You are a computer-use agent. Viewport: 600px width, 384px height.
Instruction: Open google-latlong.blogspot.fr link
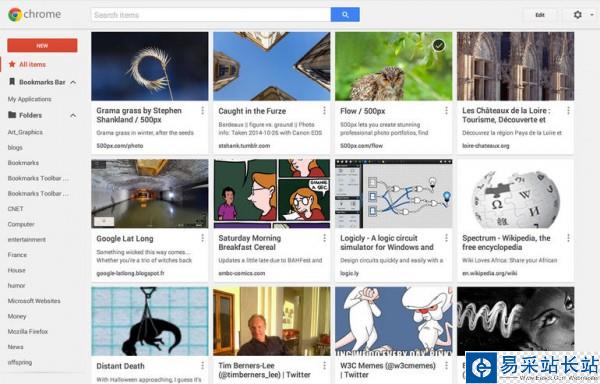click(130, 273)
